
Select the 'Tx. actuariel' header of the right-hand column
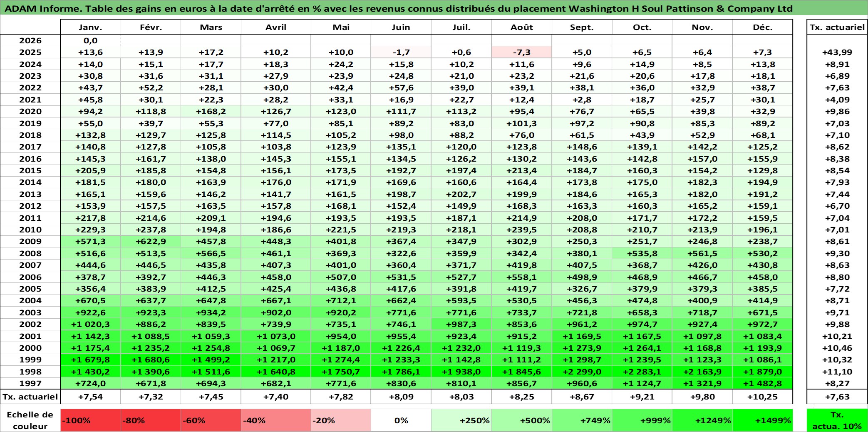tap(837, 27)
